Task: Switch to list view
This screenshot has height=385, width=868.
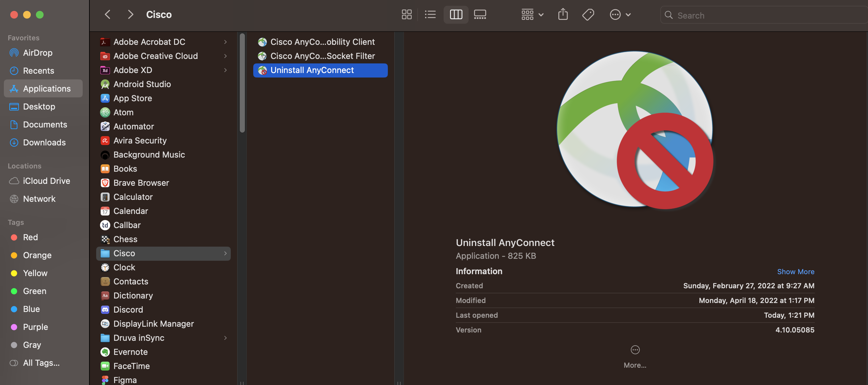Action: (430, 14)
